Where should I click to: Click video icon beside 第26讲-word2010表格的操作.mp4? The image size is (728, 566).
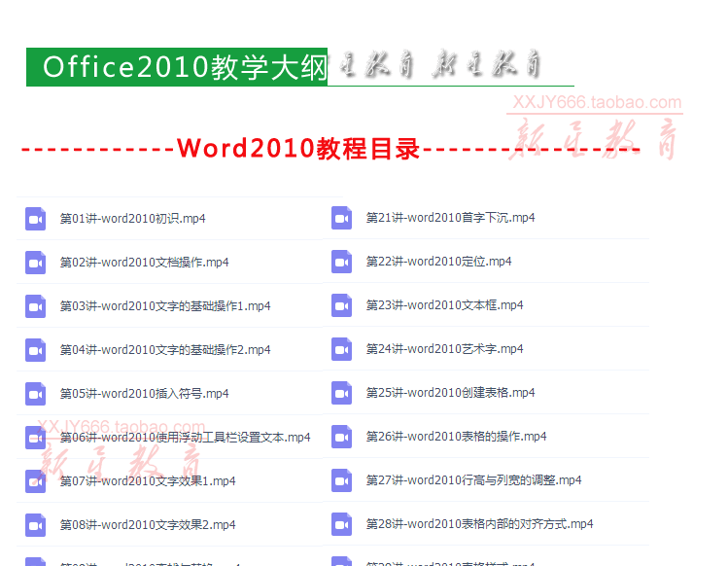(x=342, y=437)
